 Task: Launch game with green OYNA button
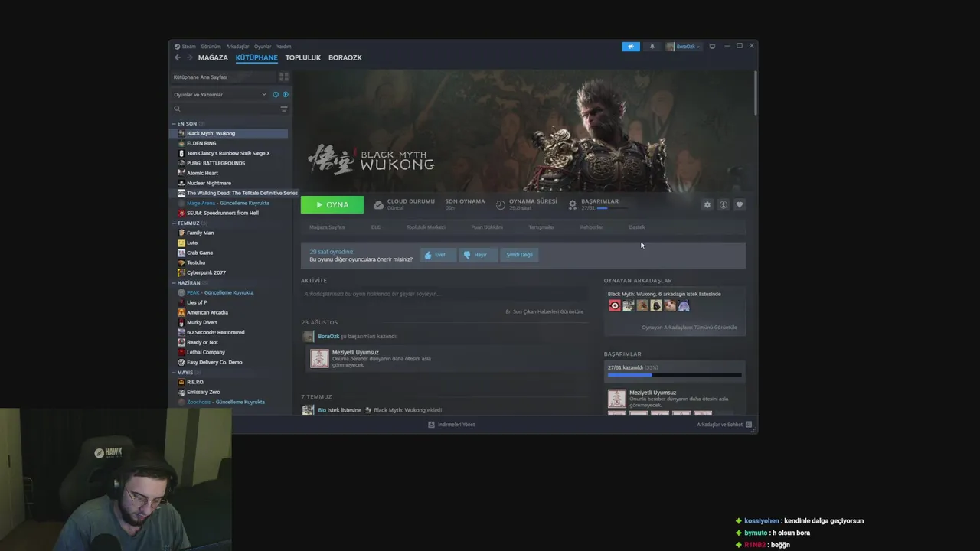[332, 205]
